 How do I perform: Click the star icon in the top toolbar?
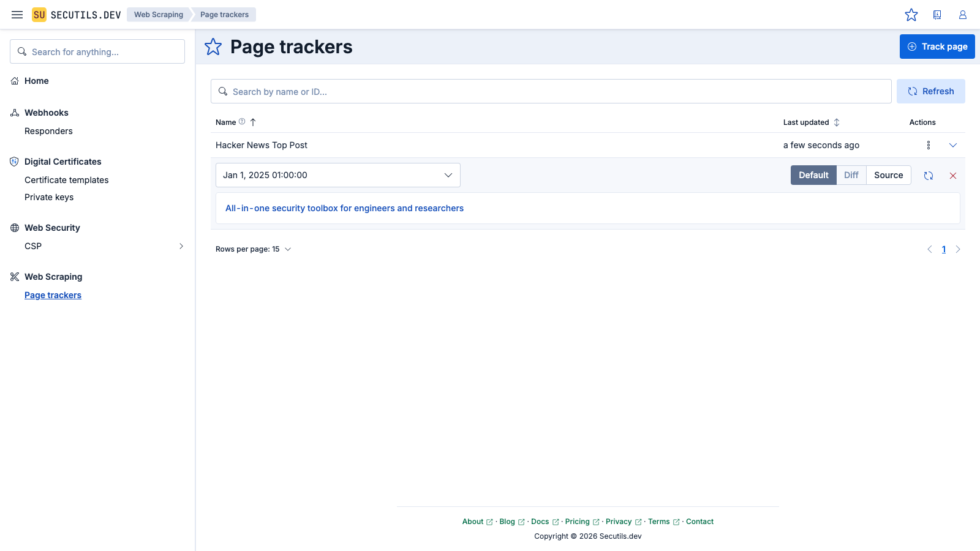[x=911, y=15]
